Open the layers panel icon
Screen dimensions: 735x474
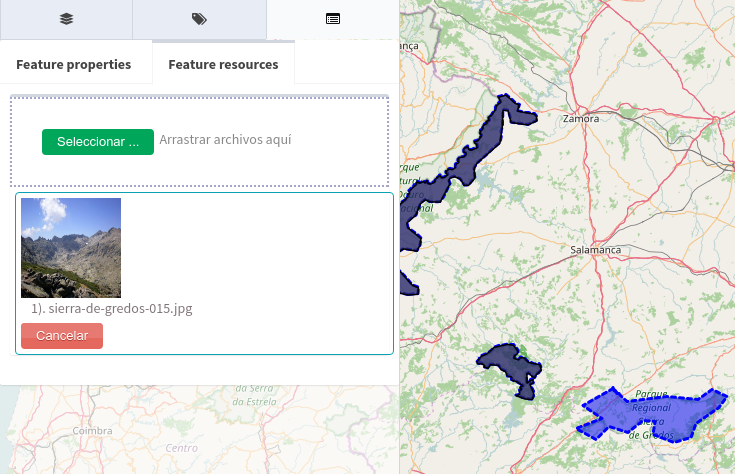point(66,19)
